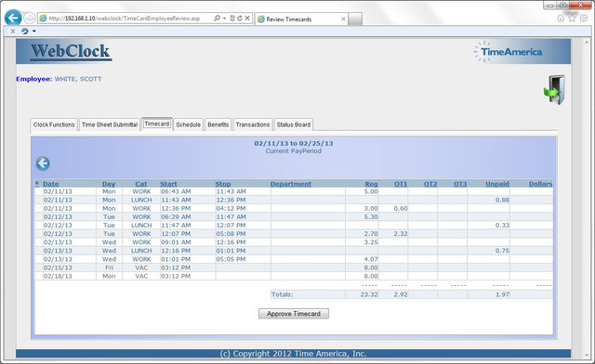Click the OT3 column header
This screenshot has width=595, height=364.
pos(460,184)
